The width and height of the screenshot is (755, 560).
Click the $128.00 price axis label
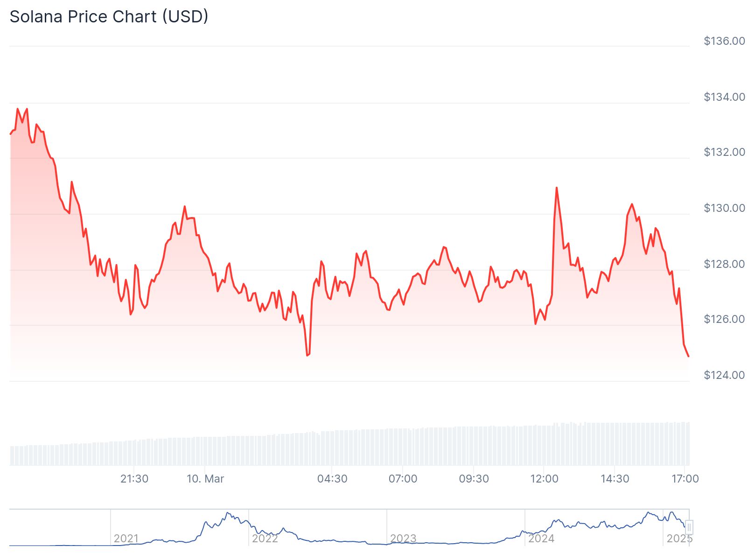pos(724,264)
